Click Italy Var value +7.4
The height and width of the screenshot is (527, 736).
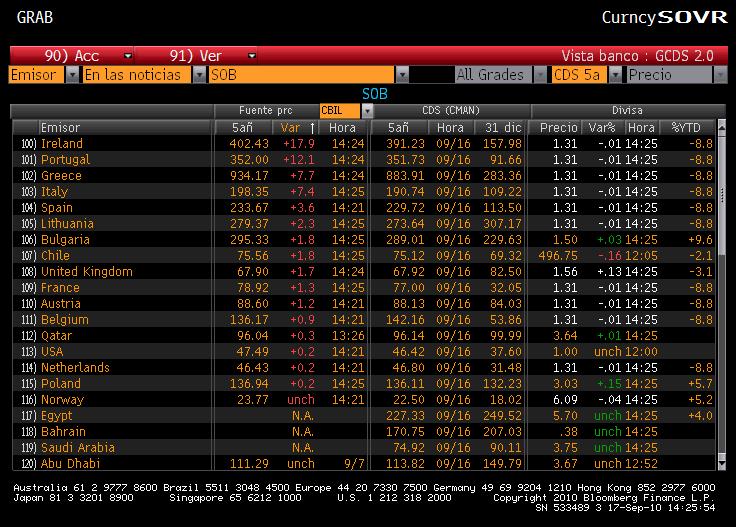(302, 191)
